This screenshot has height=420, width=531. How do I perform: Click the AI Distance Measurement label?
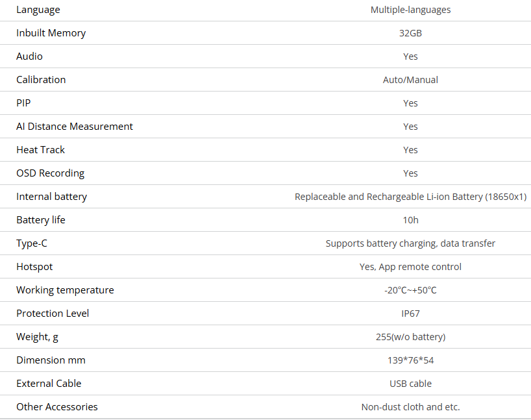[75, 127]
